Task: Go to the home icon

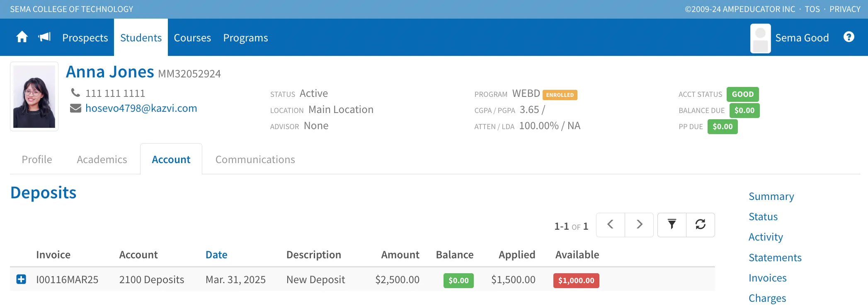Action: [x=22, y=37]
